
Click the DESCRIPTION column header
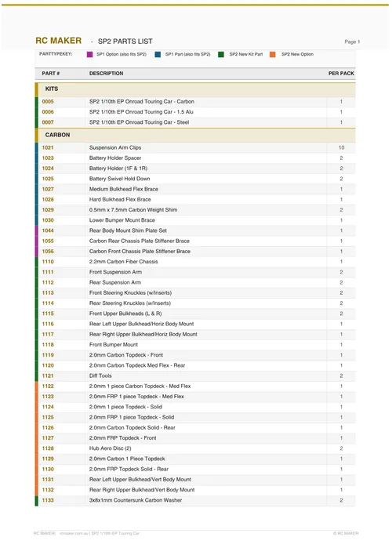[107, 73]
